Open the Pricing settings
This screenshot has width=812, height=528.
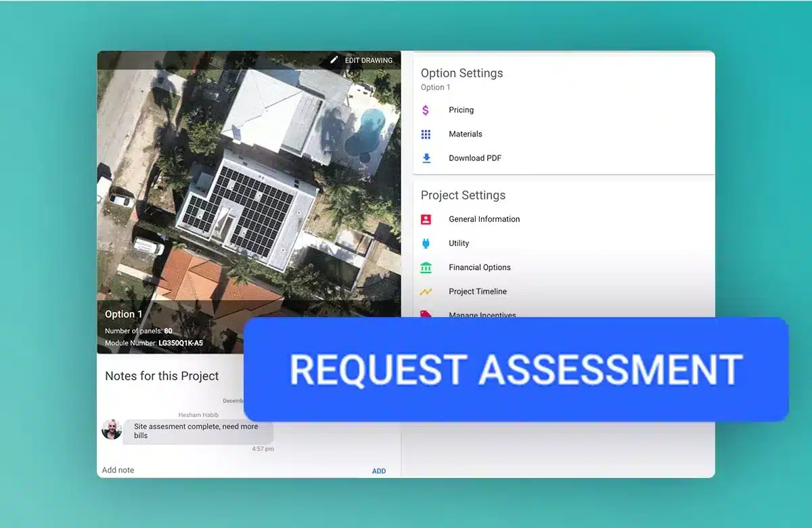point(461,110)
